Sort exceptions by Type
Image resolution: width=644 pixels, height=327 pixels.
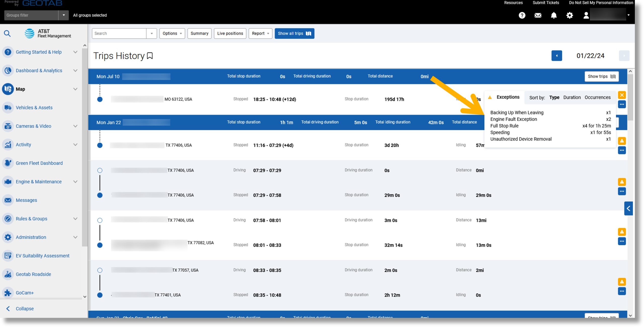tap(554, 97)
